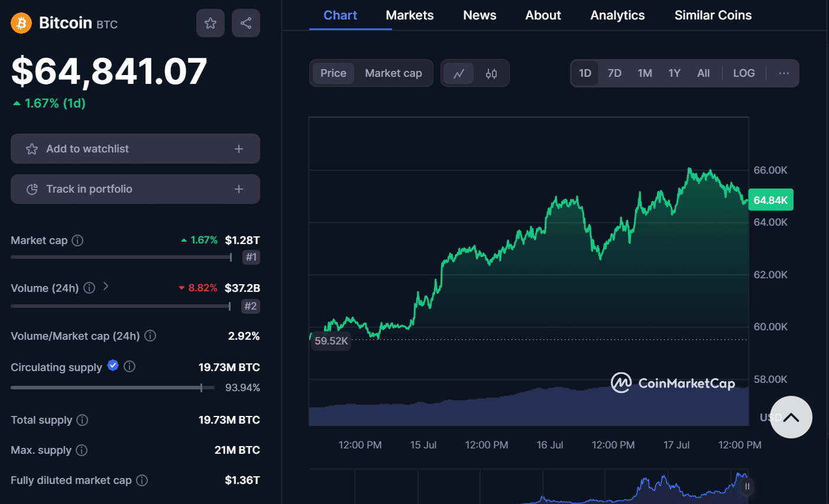Click the mini range selector chart

(529, 486)
